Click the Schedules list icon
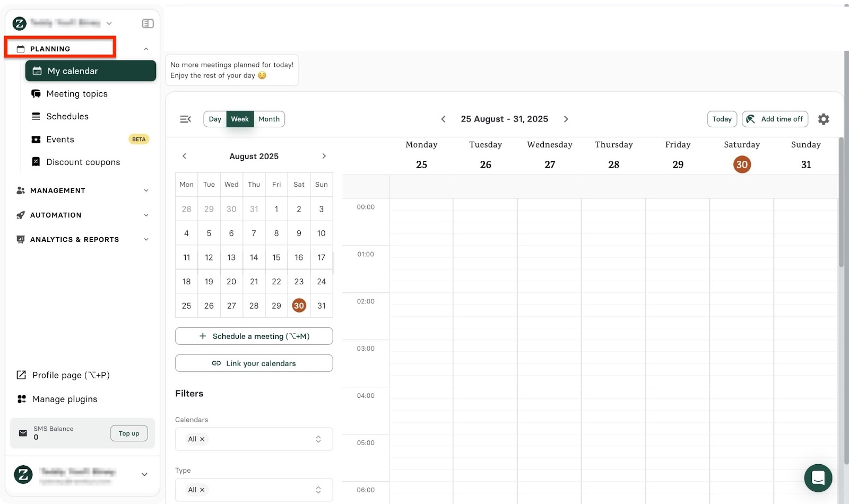Image resolution: width=849 pixels, height=504 pixels. [x=36, y=116]
